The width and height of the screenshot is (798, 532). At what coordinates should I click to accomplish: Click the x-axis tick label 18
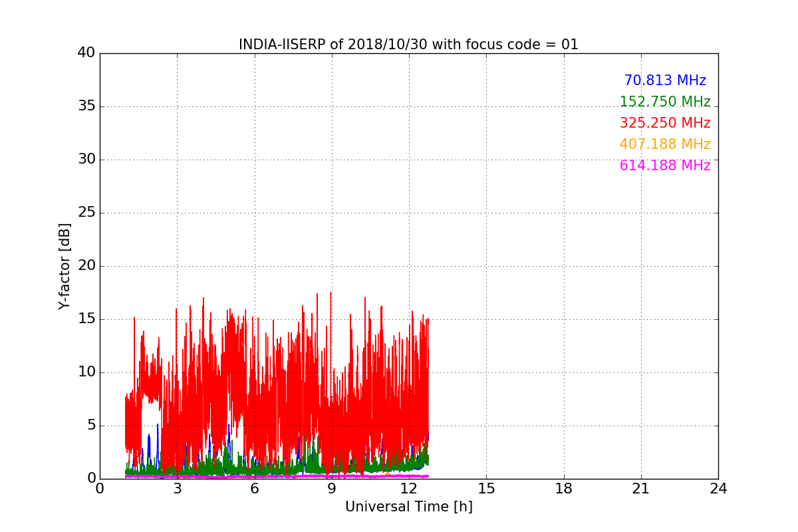tap(564, 489)
